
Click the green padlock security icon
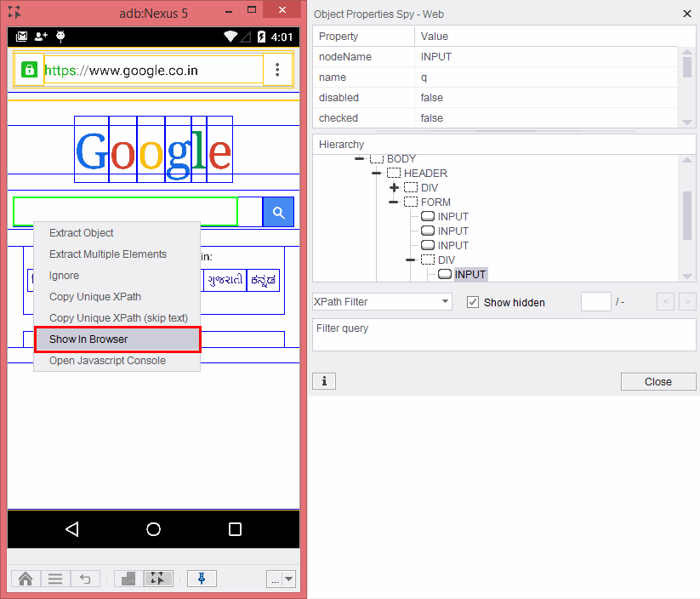(x=29, y=70)
